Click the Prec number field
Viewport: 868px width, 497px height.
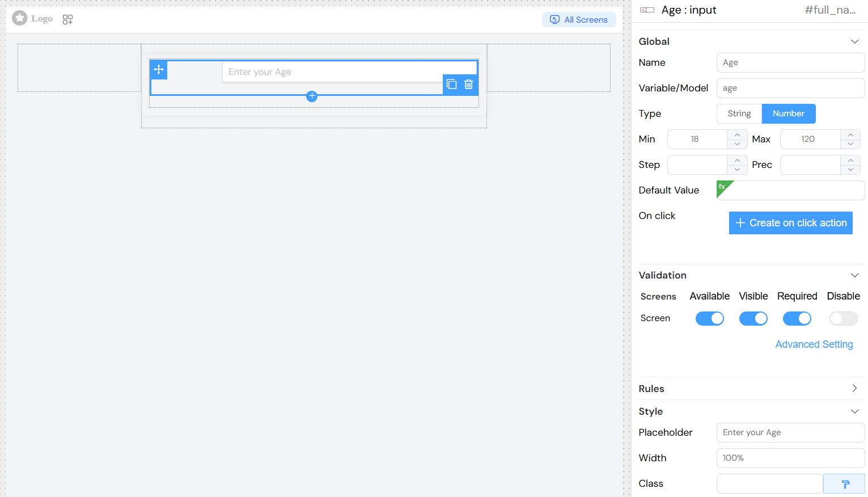pos(810,165)
